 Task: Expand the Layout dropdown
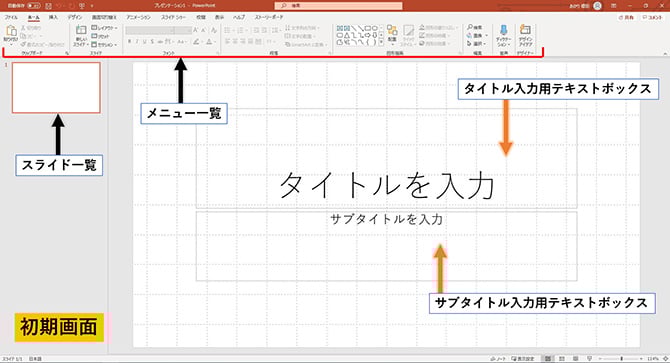pyautogui.click(x=105, y=28)
